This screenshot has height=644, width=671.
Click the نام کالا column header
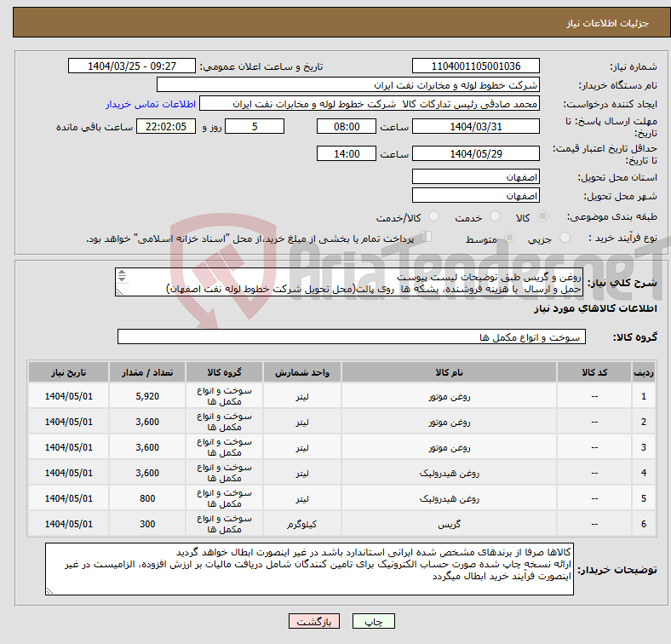point(449,372)
